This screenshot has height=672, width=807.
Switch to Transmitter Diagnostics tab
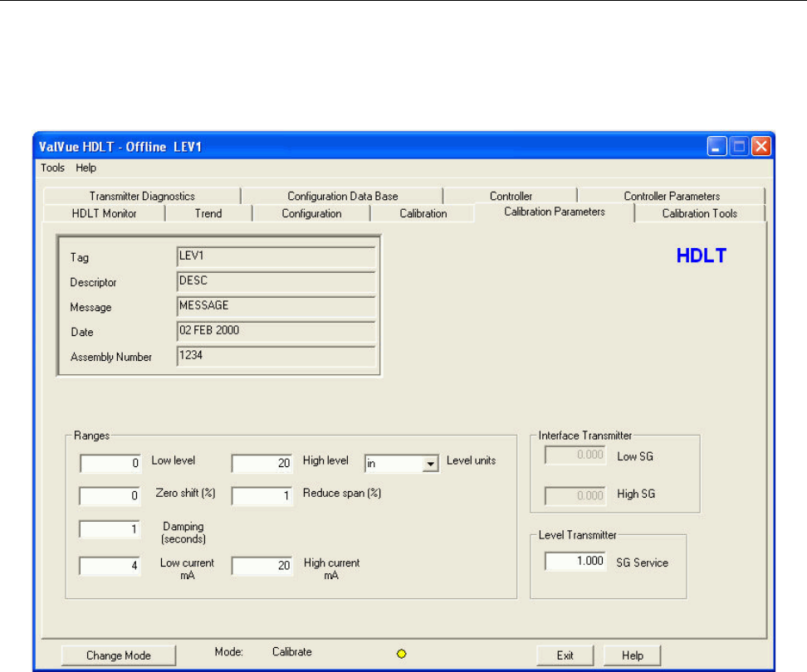coord(142,196)
